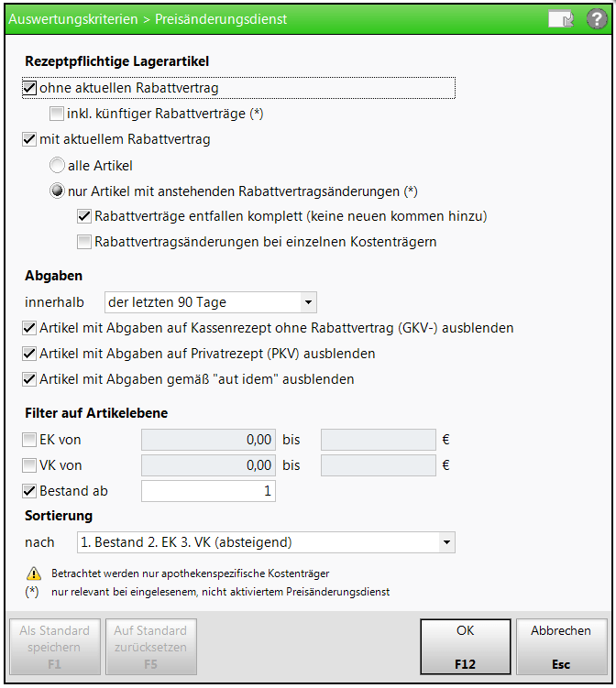This screenshot has width=616, height=688.
Task: Click the OK F12 button
Action: coord(466,647)
